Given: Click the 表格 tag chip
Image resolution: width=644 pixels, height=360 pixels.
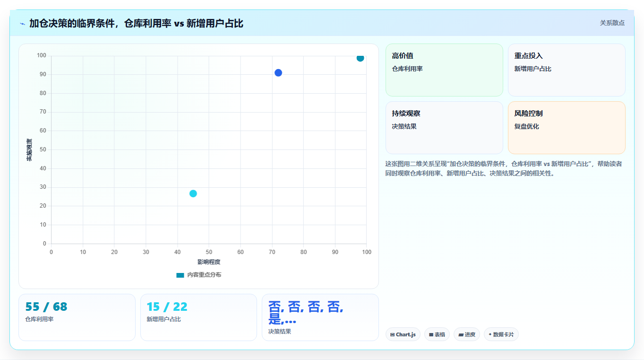Looking at the screenshot, I should click(x=437, y=334).
